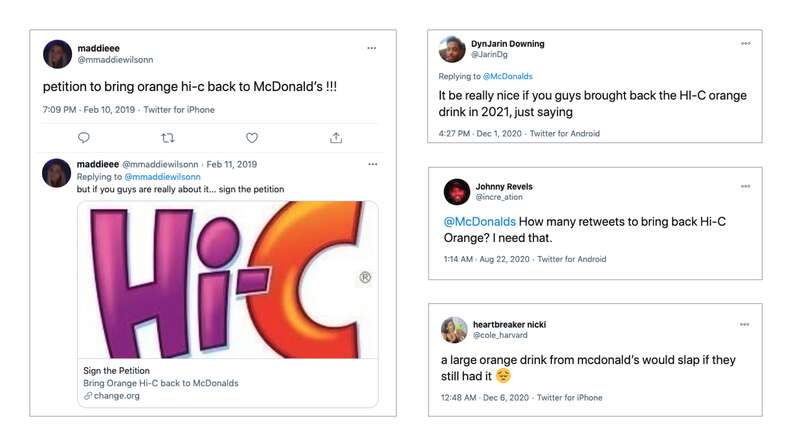Open maddieee's profile picture on the top tweet
The height and width of the screenshot is (446, 792).
point(57,54)
